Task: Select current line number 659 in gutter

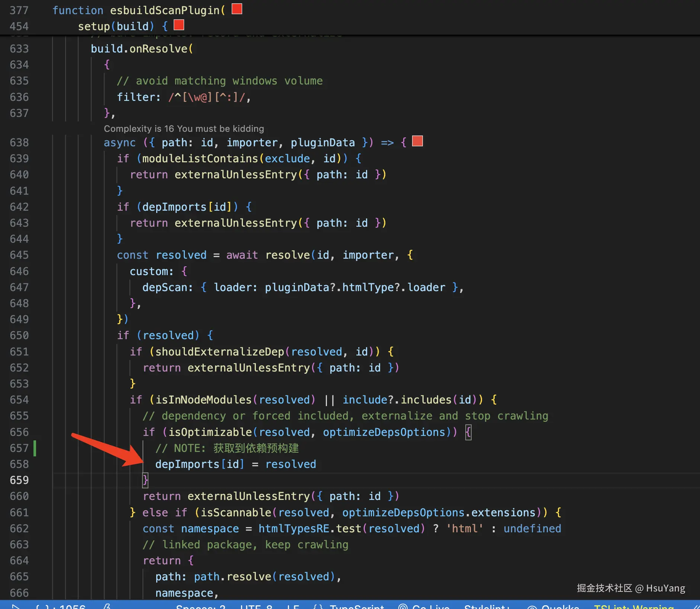Action: click(19, 480)
